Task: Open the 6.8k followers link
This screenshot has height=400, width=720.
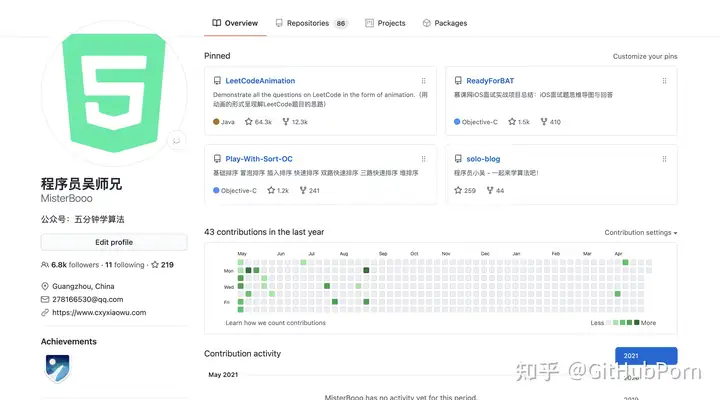Action: [x=75, y=265]
